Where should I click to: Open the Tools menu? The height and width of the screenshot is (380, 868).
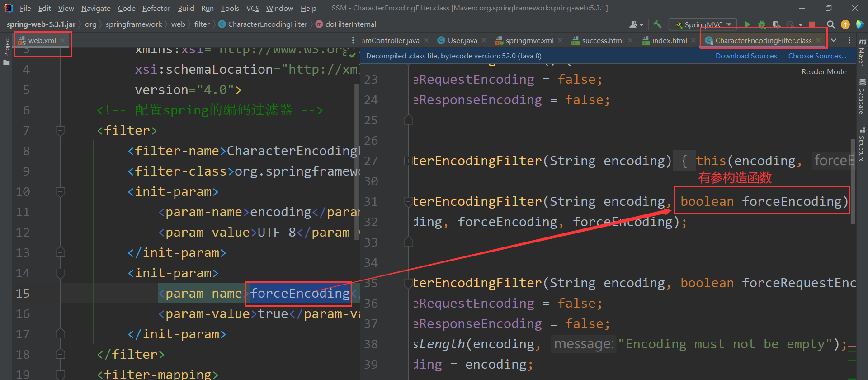230,8
